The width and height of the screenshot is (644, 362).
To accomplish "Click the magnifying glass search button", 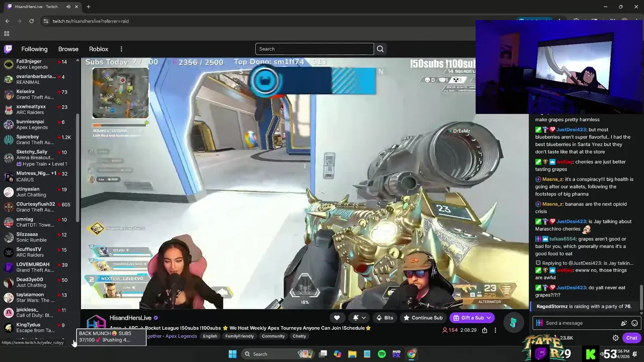I will tap(380, 49).
